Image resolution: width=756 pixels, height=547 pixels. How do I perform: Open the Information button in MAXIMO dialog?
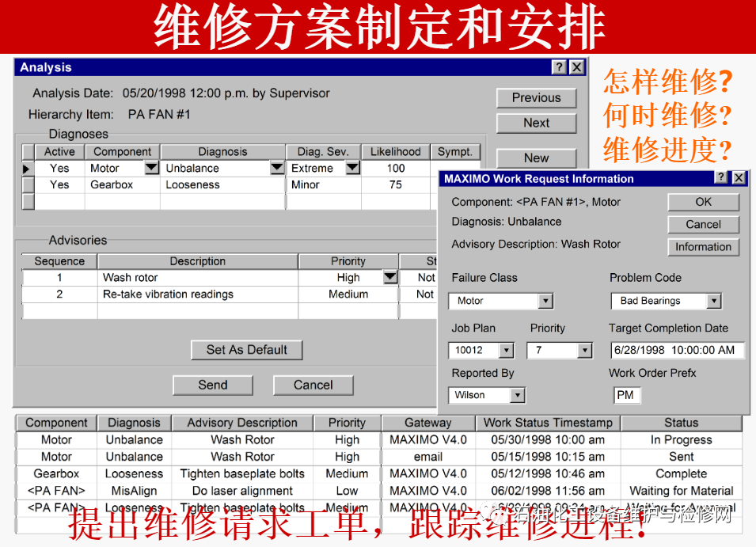[x=703, y=247]
